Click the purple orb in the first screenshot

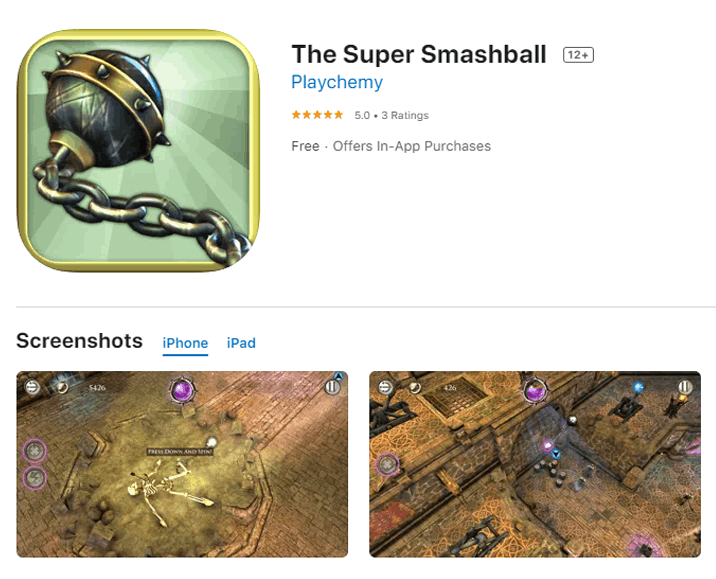click(x=182, y=391)
